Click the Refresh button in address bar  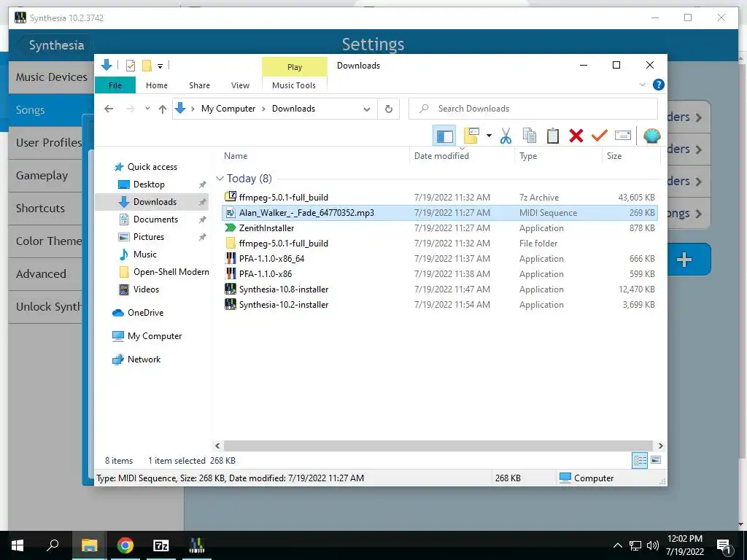coord(389,109)
